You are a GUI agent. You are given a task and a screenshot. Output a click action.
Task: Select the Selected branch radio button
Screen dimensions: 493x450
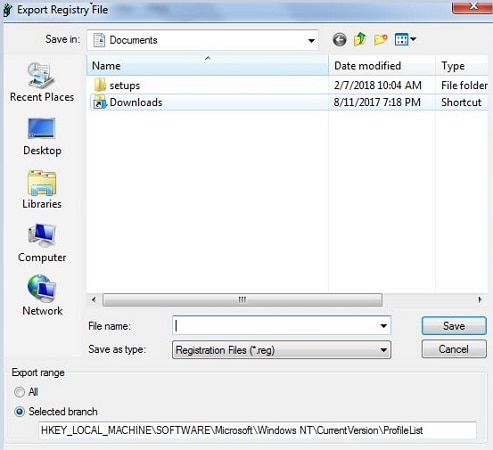pos(19,412)
